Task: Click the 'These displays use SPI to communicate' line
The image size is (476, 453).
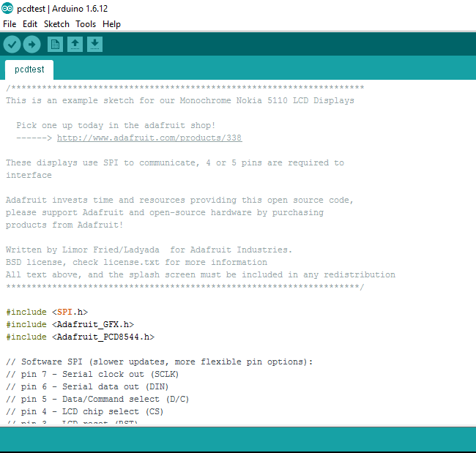Action: click(x=175, y=162)
